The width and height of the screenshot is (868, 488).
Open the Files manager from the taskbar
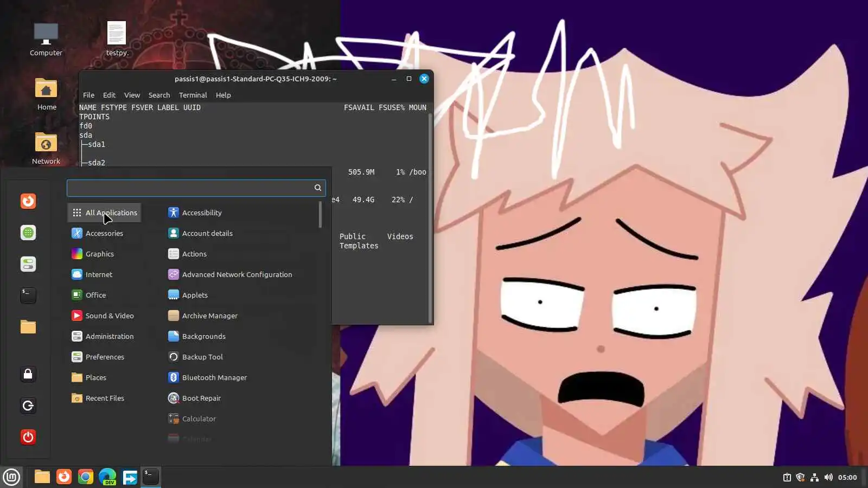point(42,477)
